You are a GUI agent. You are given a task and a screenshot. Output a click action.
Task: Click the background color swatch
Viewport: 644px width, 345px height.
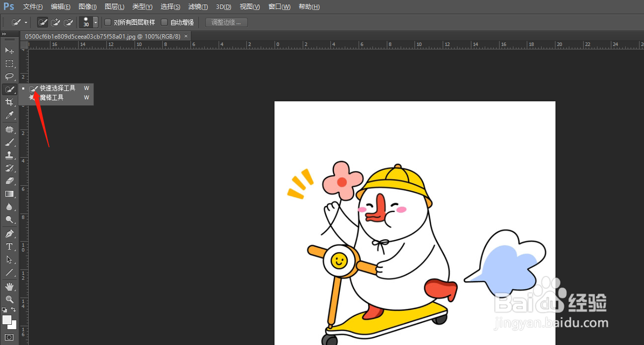[x=13, y=326]
